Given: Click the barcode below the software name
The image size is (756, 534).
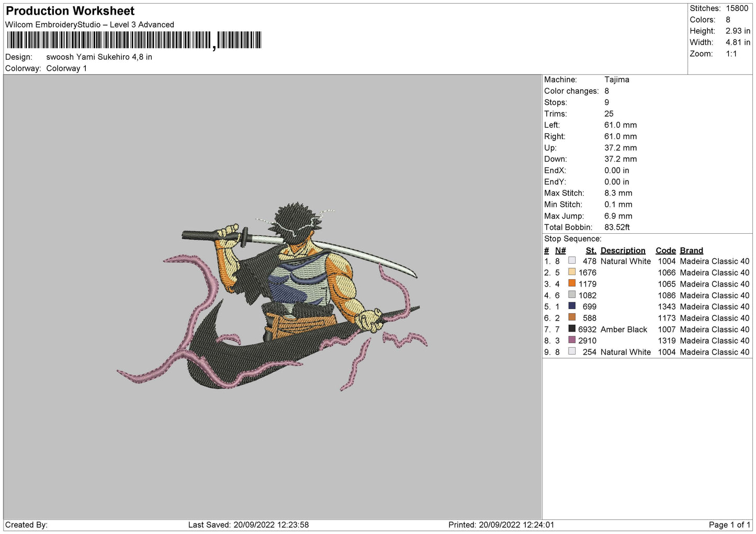Looking at the screenshot, I should 134,40.
